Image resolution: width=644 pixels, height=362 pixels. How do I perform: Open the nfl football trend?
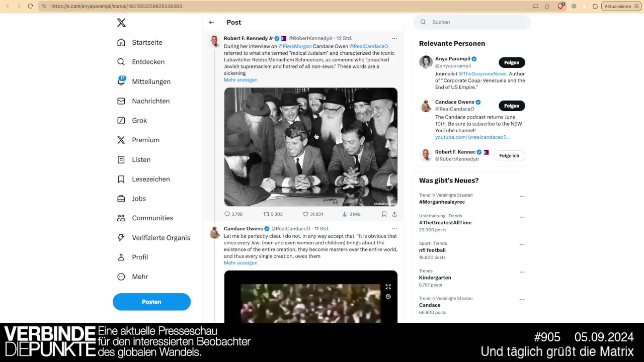(x=432, y=250)
